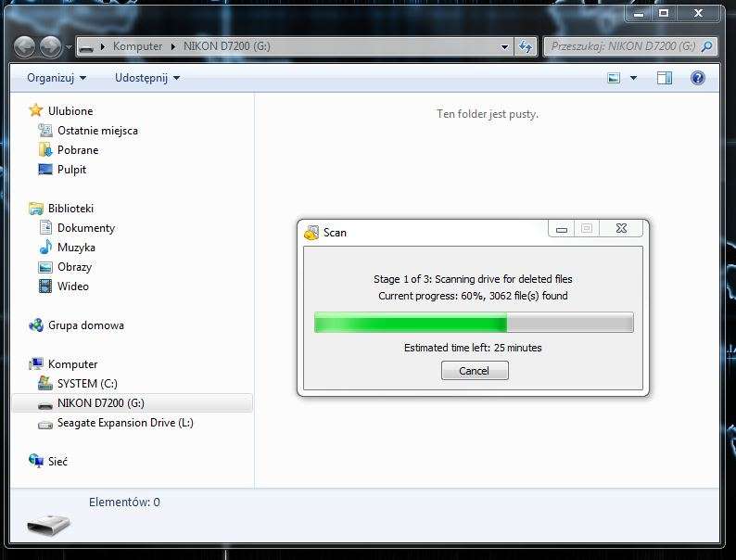Click the Scan dialog title icon
The height and width of the screenshot is (560, 736).
[311, 233]
